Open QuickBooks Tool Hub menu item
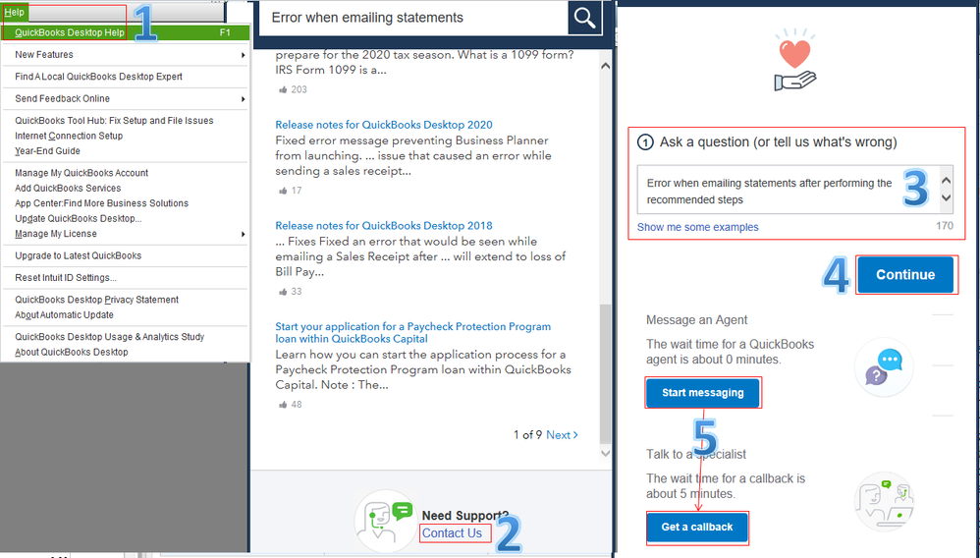Image resolution: width=980 pixels, height=558 pixels. tap(114, 121)
